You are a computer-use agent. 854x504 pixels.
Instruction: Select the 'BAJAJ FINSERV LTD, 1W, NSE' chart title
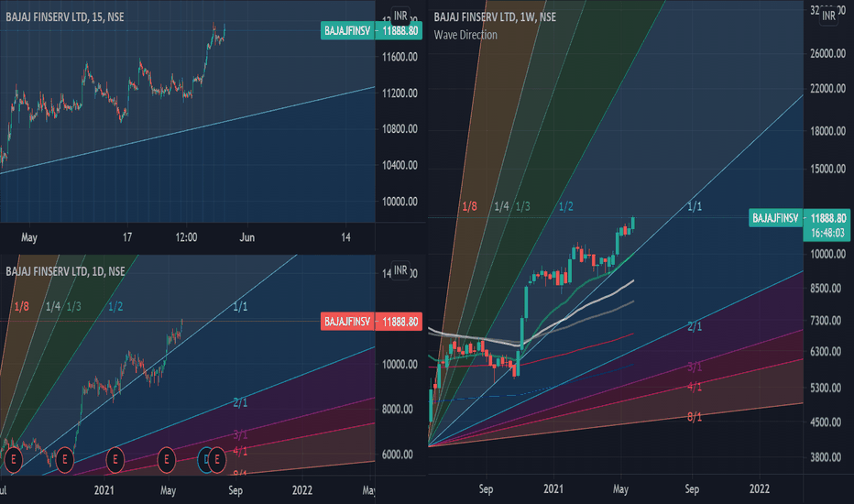[495, 16]
